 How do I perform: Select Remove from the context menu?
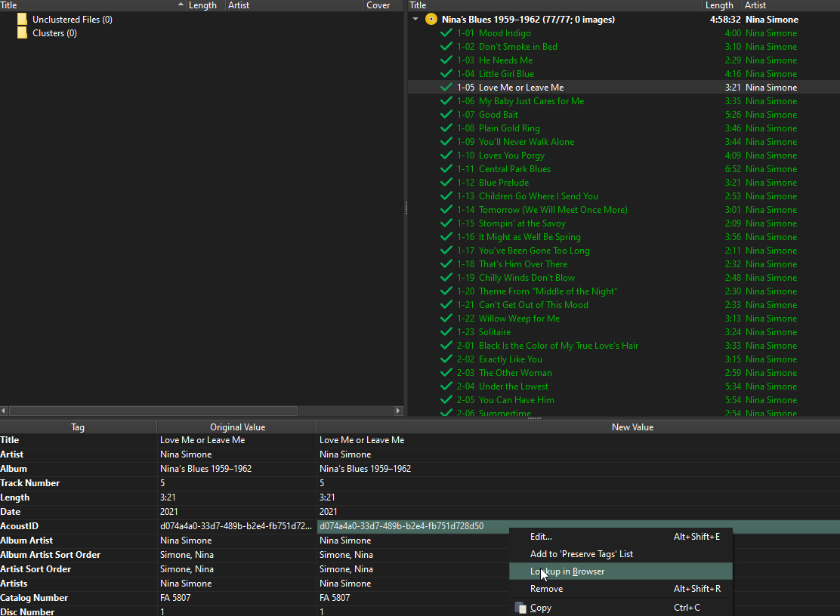546,589
